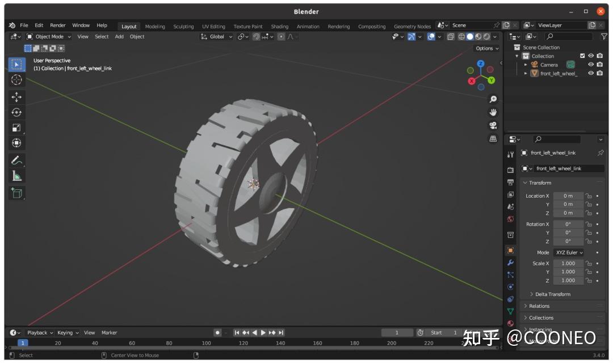Hide front_left_wheel_ object via eye icon
This screenshot has width=613, height=364.
tap(591, 73)
